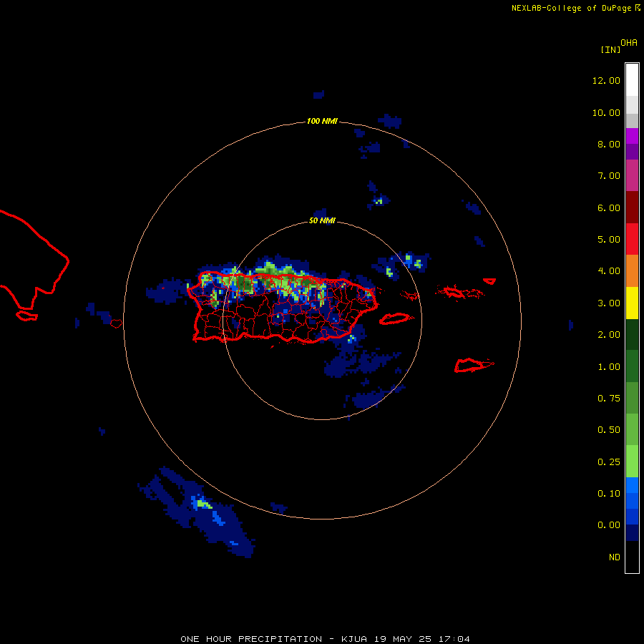The image size is (644, 644).
Task: Click the 4.00 legend value
Action: (609, 271)
